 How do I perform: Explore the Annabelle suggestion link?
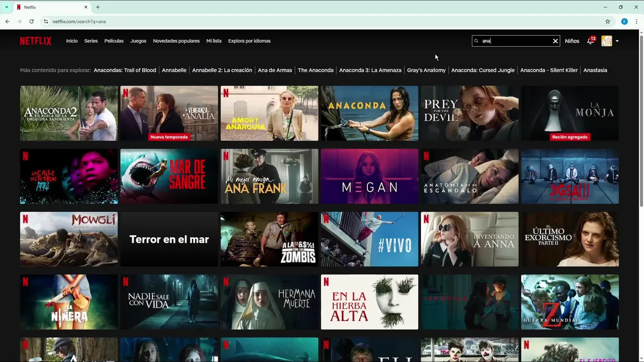pos(174,70)
